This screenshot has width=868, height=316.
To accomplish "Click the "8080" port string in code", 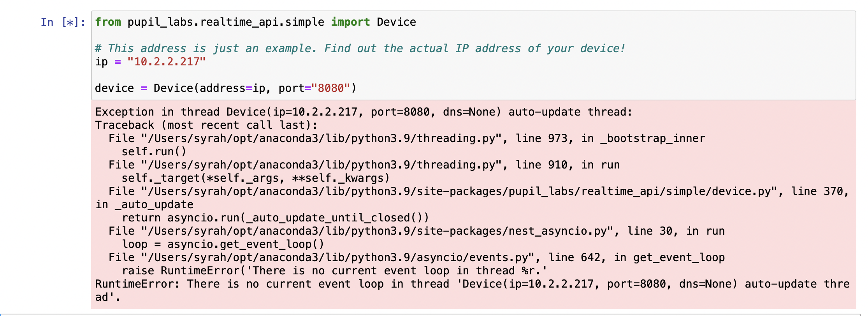I will point(331,88).
